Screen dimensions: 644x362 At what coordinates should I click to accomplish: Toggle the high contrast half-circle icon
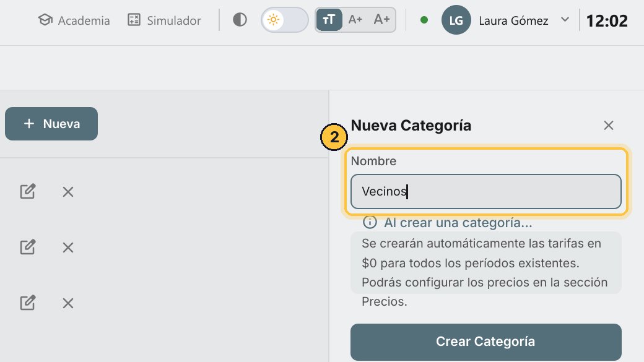pos(240,20)
